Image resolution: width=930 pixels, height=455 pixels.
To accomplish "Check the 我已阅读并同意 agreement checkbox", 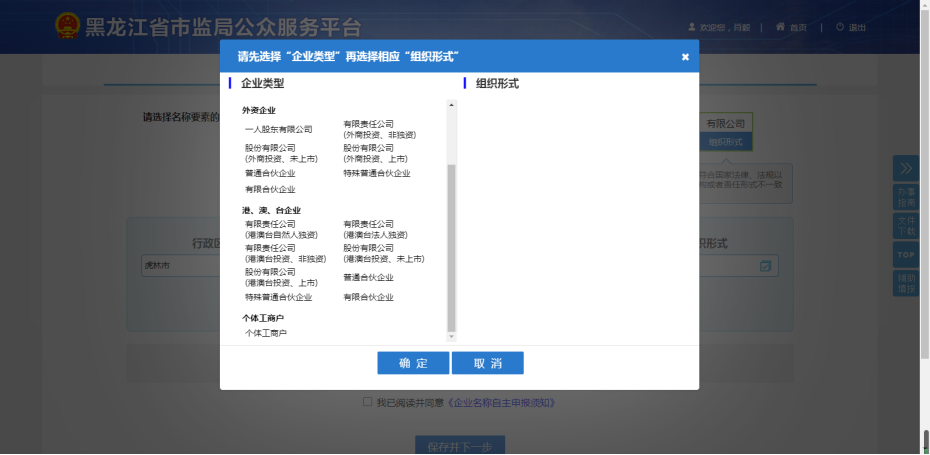I will 367,402.
